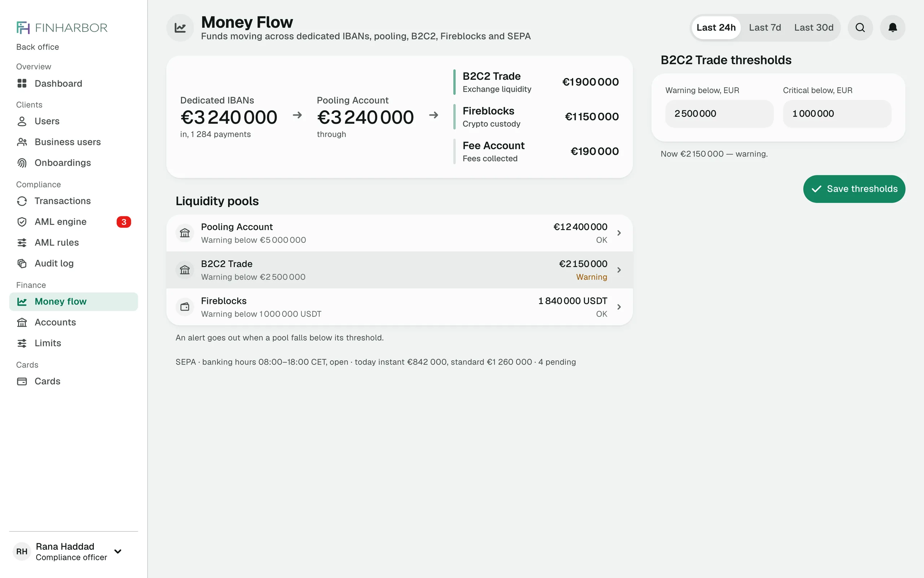Open Dashboard from the sidebar
Screen dimensions: 924x578
(73, 83)
